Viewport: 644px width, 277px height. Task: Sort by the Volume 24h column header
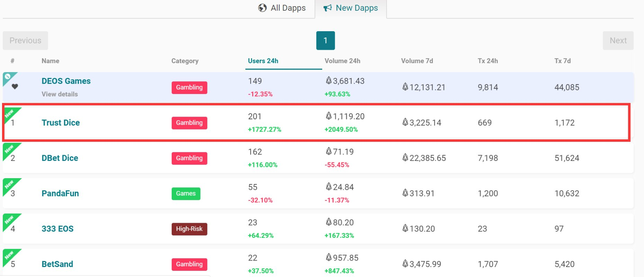click(342, 61)
